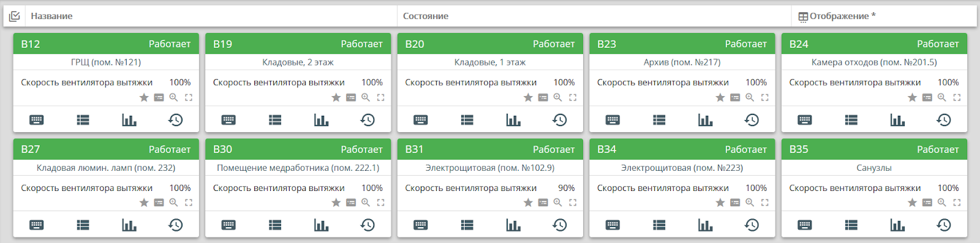This screenshot has width=980, height=243.
Task: Sort by Название column header
Action: [51, 16]
